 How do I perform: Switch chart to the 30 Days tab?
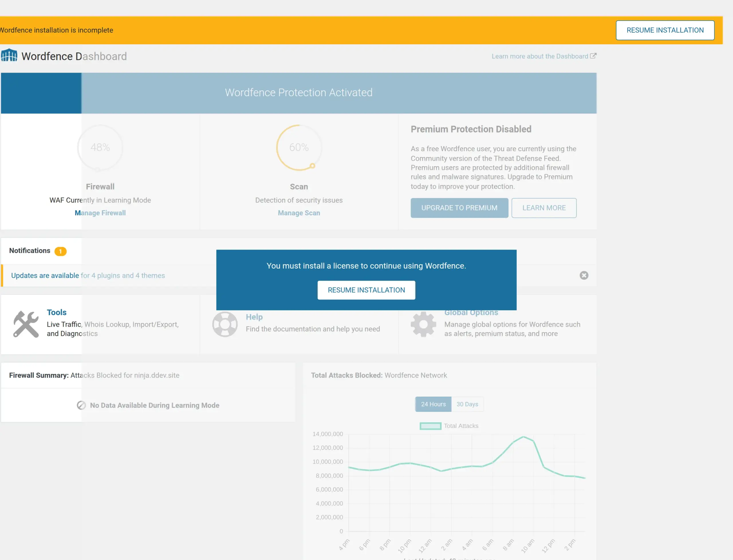pos(467,404)
